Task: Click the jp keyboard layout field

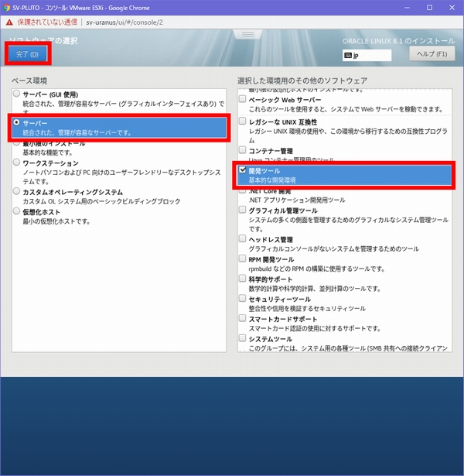Action: 367,55
